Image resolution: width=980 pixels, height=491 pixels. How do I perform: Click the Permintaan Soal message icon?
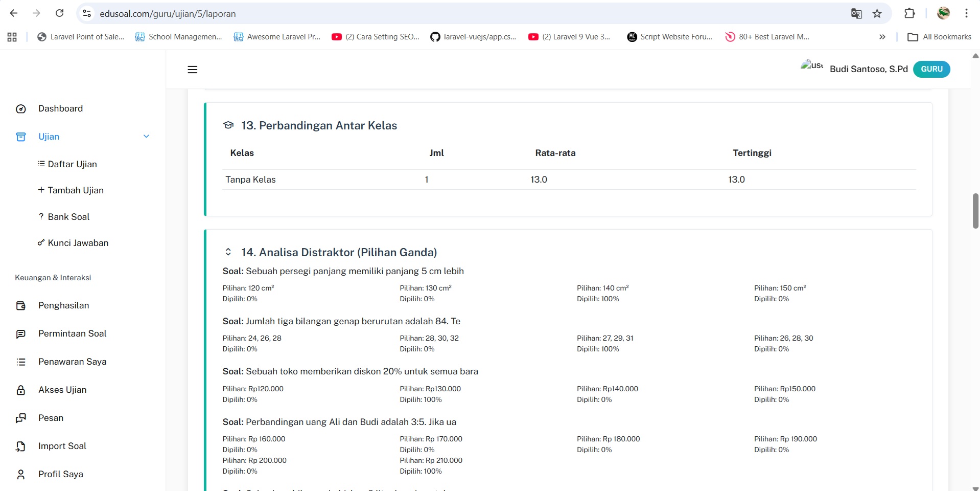[21, 334]
